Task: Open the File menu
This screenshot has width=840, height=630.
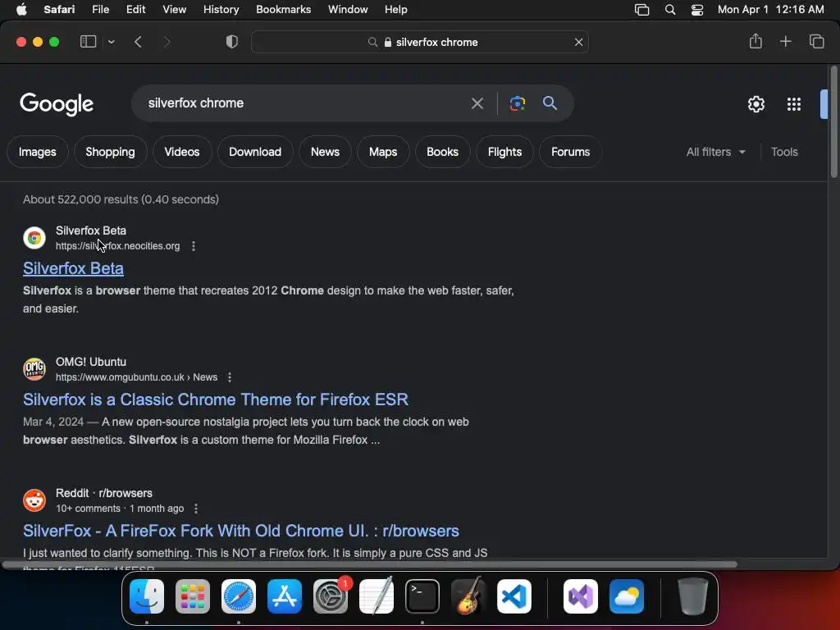Action: click(100, 10)
